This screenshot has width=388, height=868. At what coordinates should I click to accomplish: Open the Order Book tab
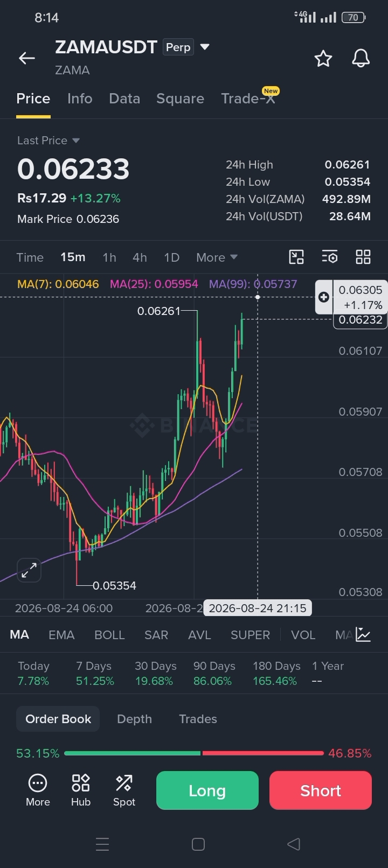tap(58, 719)
